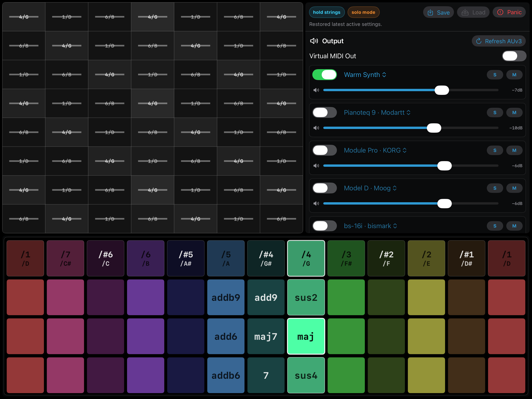
Task: Enable the Module Pro KORG output
Action: coord(324,150)
